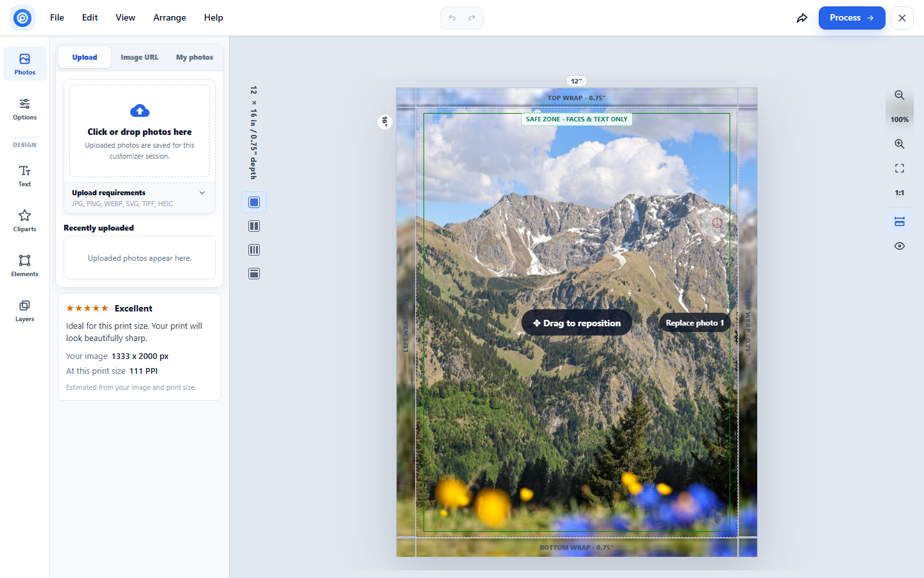Select the Text design tool
This screenshot has width=924, height=578.
pyautogui.click(x=25, y=175)
